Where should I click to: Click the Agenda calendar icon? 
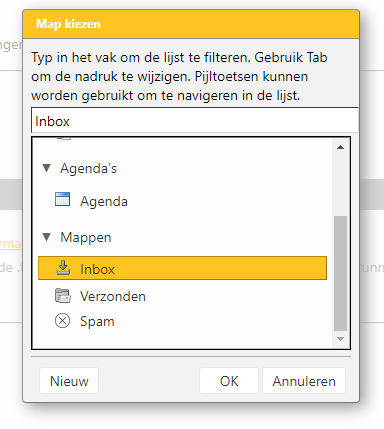coord(62,199)
